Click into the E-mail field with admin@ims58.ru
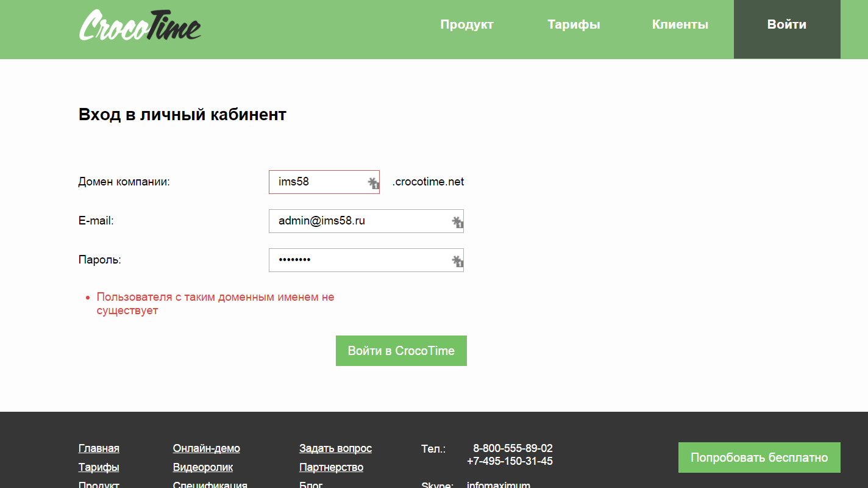The height and width of the screenshot is (488, 868). [x=366, y=221]
